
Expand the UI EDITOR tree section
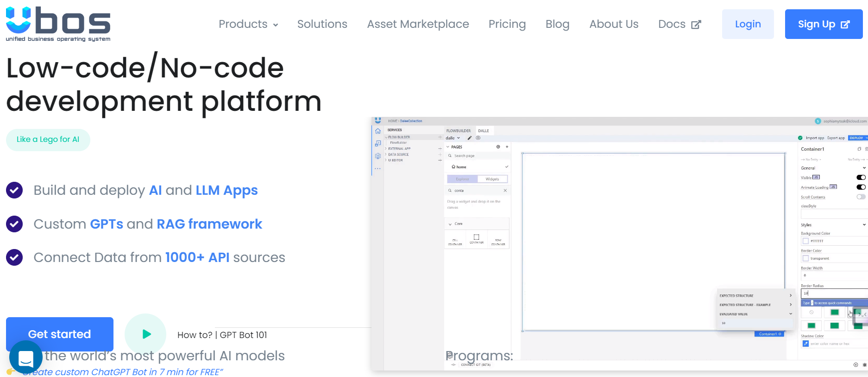point(386,160)
